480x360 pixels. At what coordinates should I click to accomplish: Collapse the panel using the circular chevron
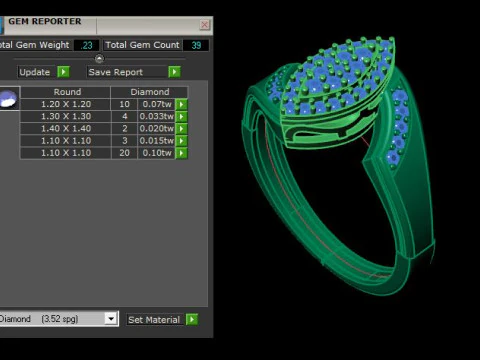pos(99,59)
